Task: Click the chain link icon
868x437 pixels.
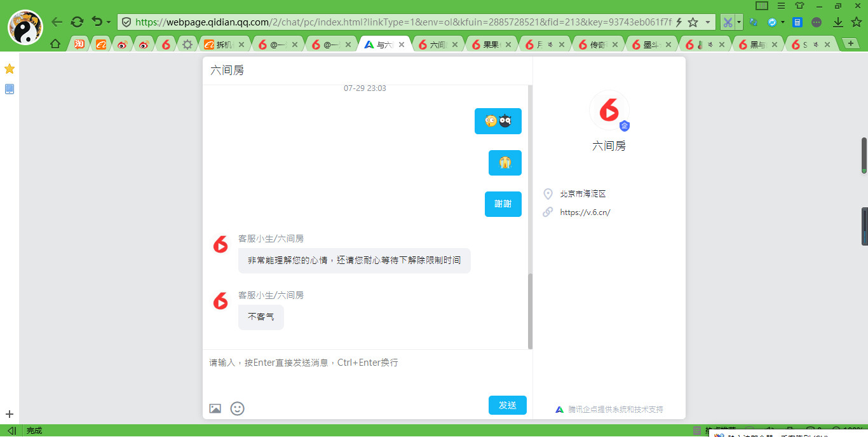Action: (548, 212)
